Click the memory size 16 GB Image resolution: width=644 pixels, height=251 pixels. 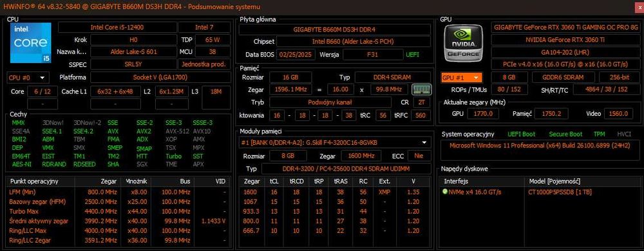click(x=290, y=77)
